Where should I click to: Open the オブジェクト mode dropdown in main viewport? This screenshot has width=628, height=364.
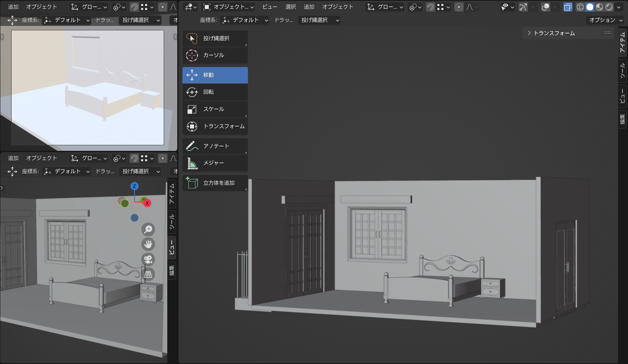(228, 7)
